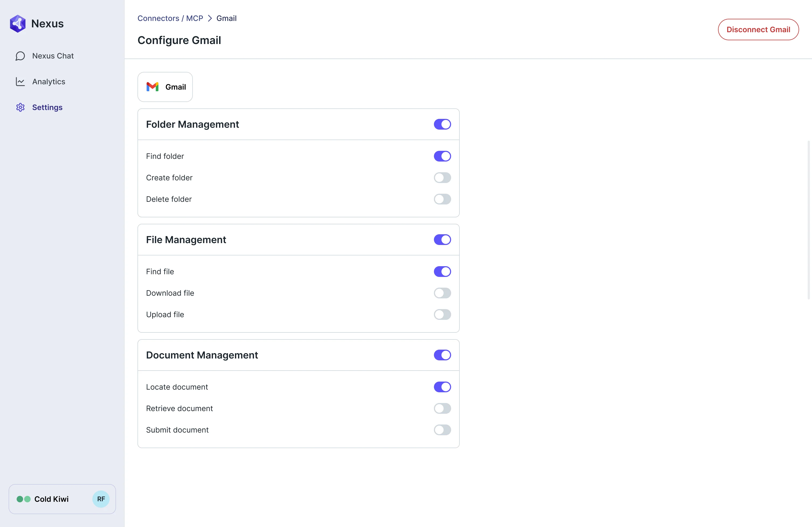The width and height of the screenshot is (812, 527).
Task: Click the Gmail breadcrumb item
Action: [x=227, y=19]
